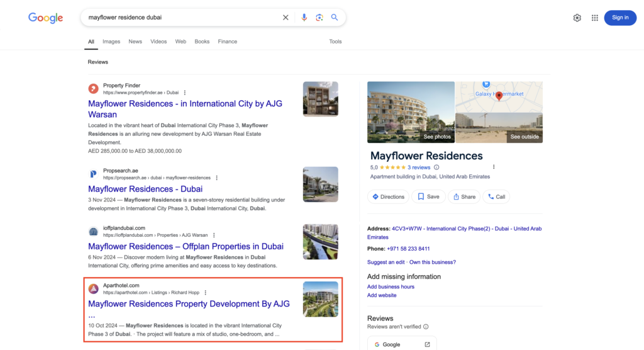Click Add business hours
The height and width of the screenshot is (350, 644).
click(x=391, y=286)
